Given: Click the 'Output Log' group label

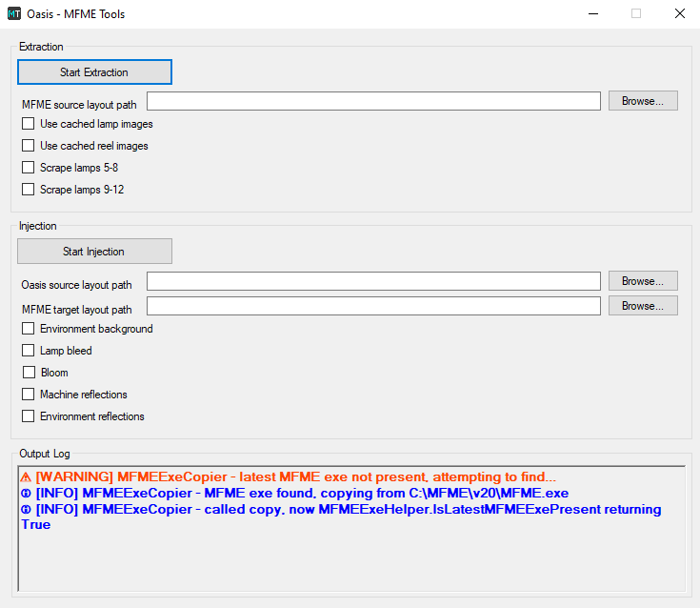Looking at the screenshot, I should click(x=45, y=454).
